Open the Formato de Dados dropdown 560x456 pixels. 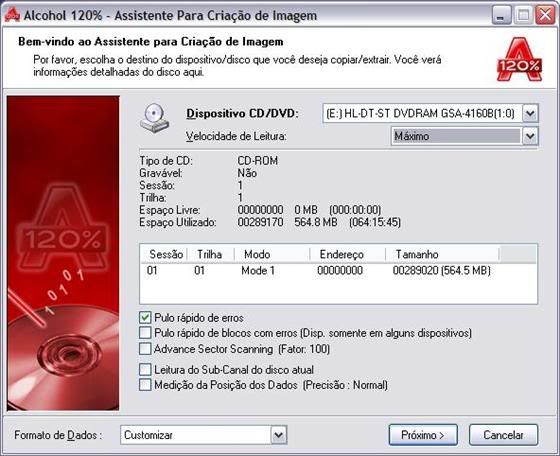point(279,435)
